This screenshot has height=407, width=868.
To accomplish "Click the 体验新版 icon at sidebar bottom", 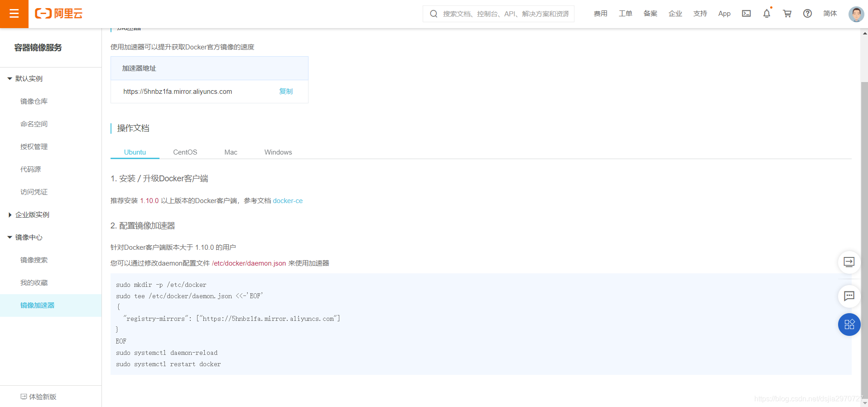I will [x=24, y=397].
